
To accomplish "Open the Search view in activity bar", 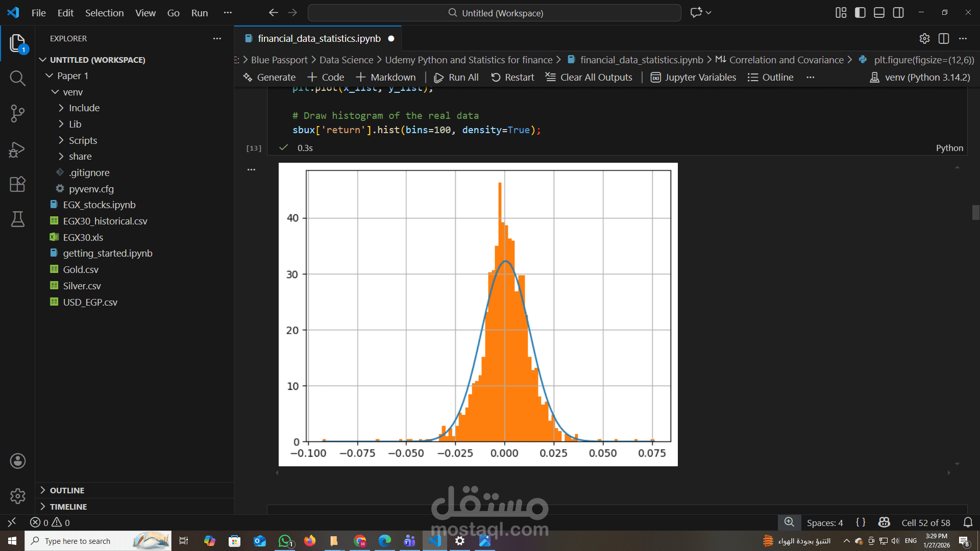I will tap(17, 78).
